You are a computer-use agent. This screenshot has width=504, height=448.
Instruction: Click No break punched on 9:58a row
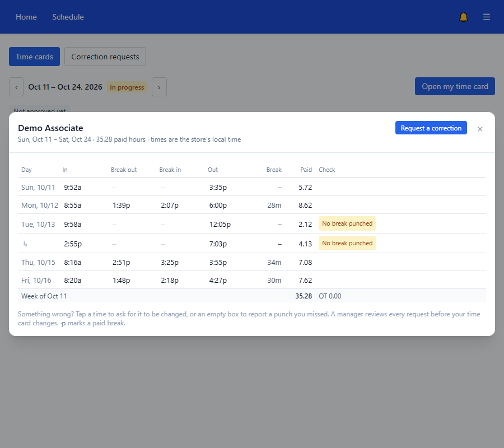tap(347, 223)
